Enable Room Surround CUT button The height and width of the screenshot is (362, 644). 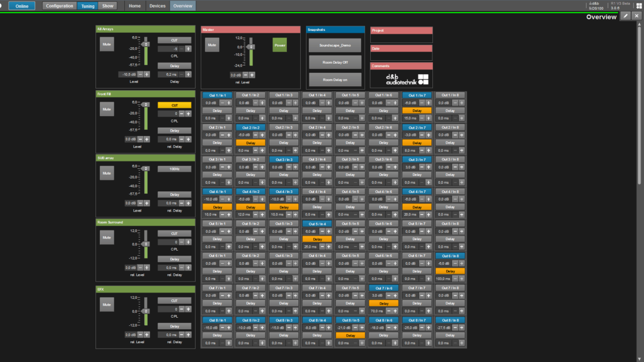pos(175,233)
